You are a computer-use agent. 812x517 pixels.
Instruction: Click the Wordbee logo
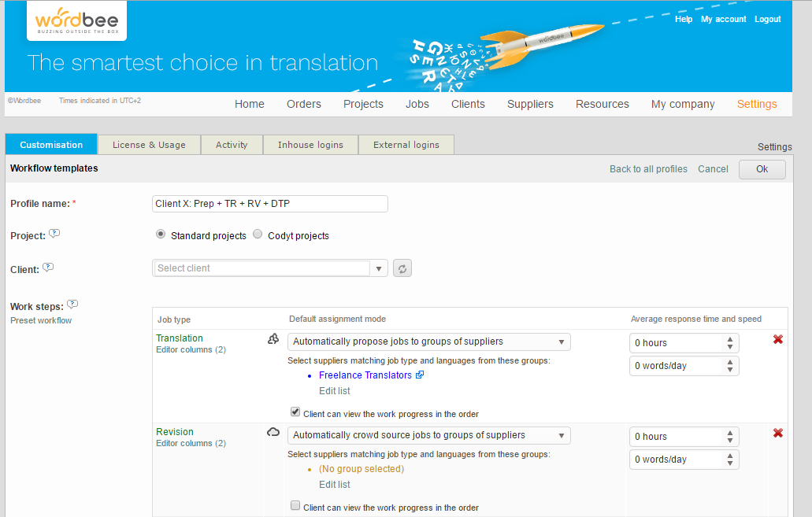coord(76,20)
